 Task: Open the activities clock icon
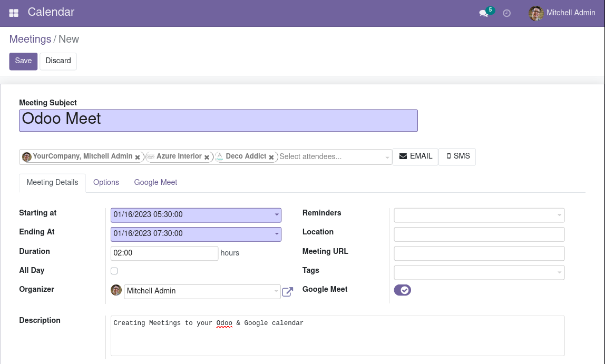click(507, 13)
